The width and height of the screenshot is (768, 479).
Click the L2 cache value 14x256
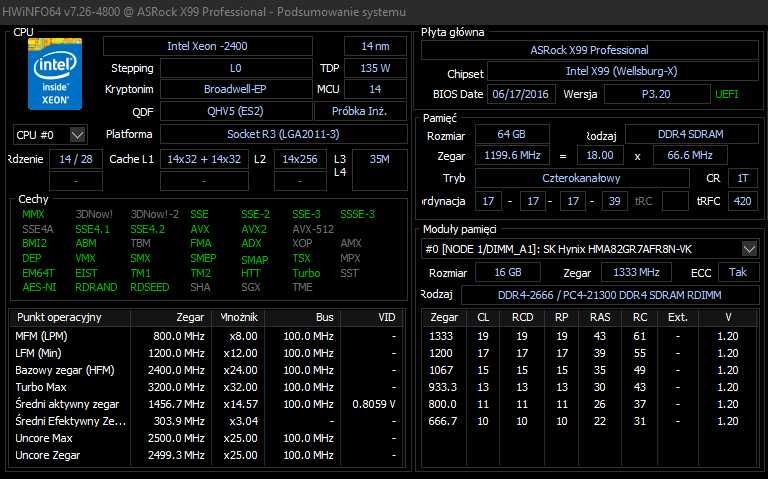click(300, 159)
